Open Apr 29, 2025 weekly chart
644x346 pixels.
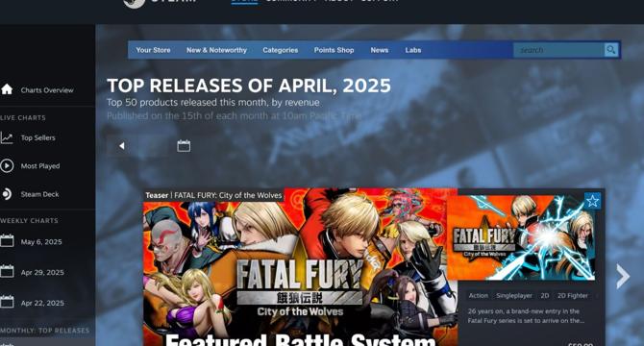(42, 273)
